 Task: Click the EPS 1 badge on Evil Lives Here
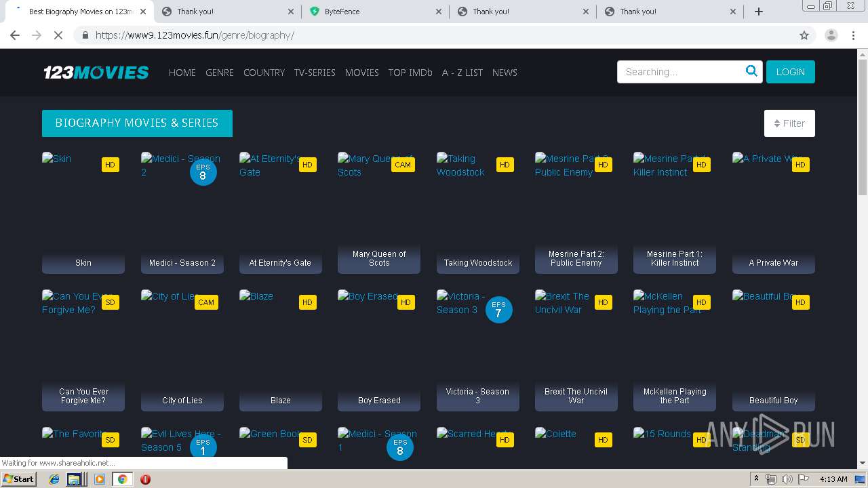coord(203,447)
